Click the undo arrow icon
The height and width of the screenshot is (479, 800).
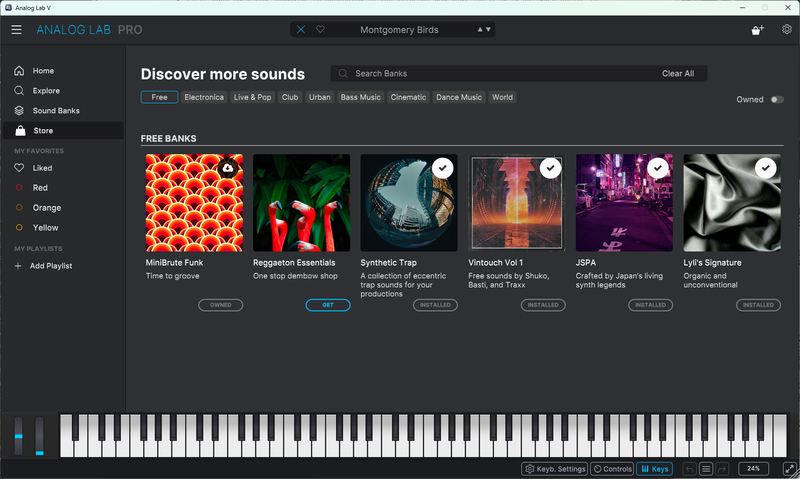click(x=690, y=469)
